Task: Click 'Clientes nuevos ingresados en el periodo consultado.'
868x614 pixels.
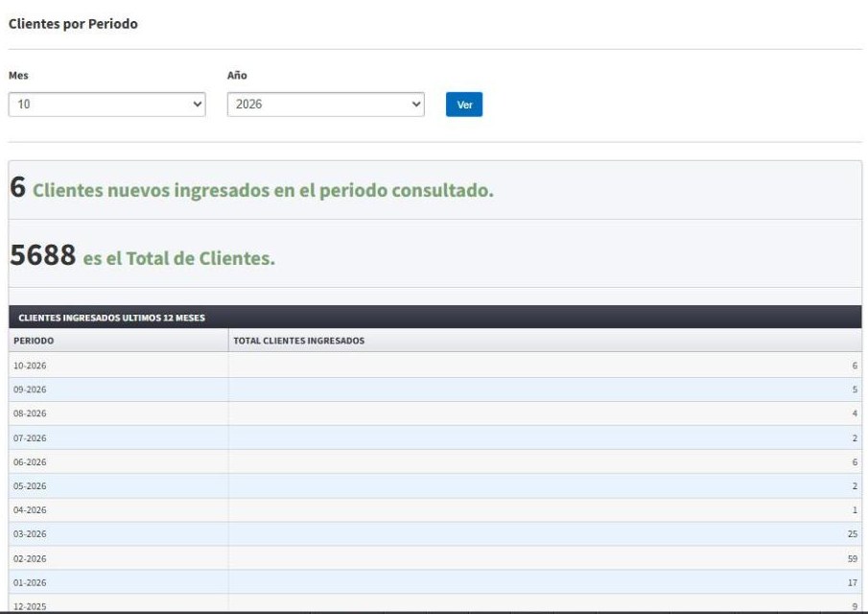Action: click(x=263, y=190)
